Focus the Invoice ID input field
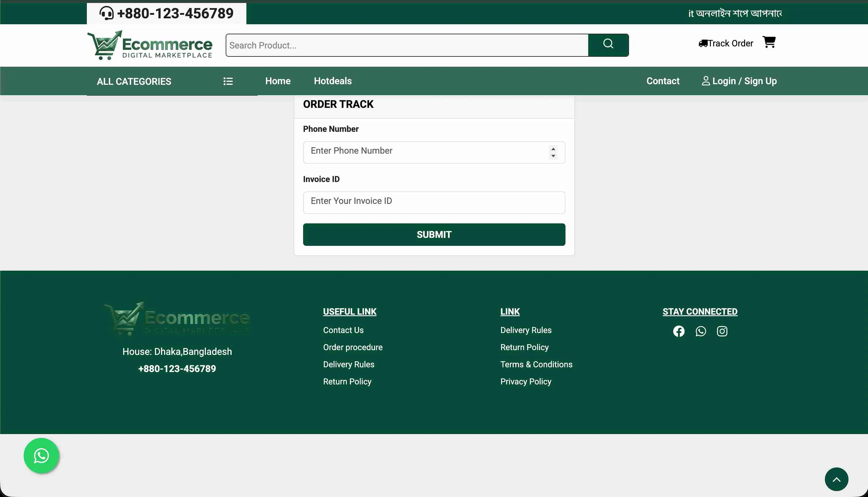This screenshot has width=868, height=497. pyautogui.click(x=434, y=203)
